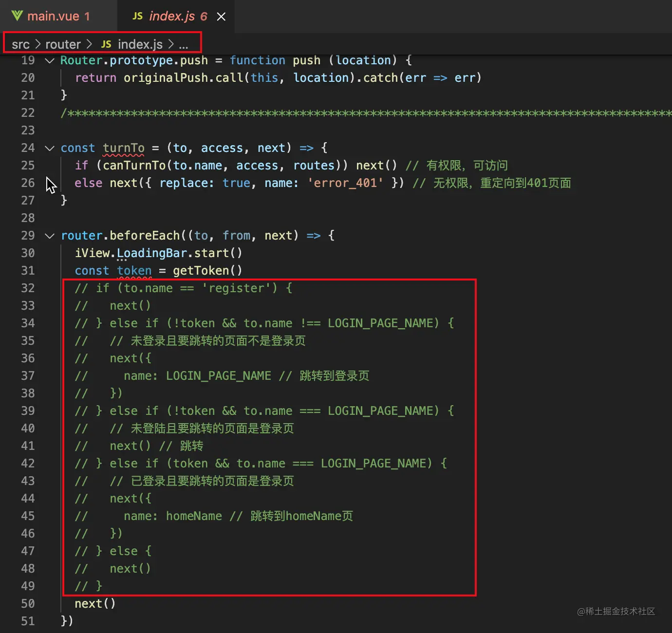Click the 'error_401' string on line 26
Screen dimensions: 672x633
click(x=345, y=183)
